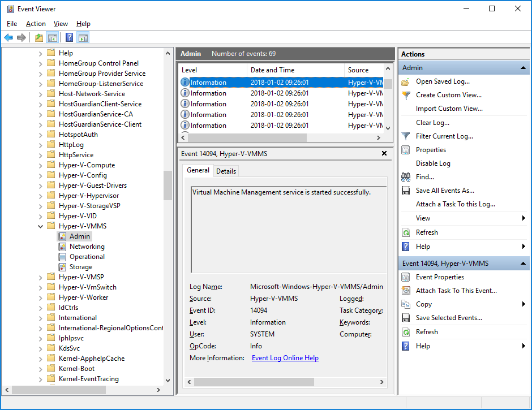Click the Properties icon in Admin actions
This screenshot has width=532, height=410.
pos(405,150)
